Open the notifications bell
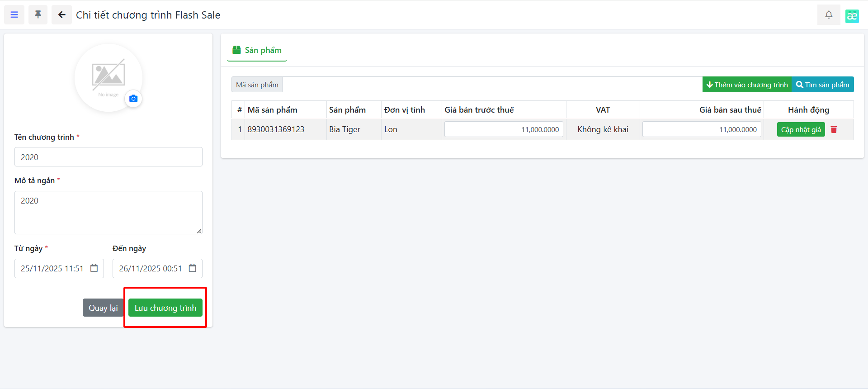 [x=828, y=15]
